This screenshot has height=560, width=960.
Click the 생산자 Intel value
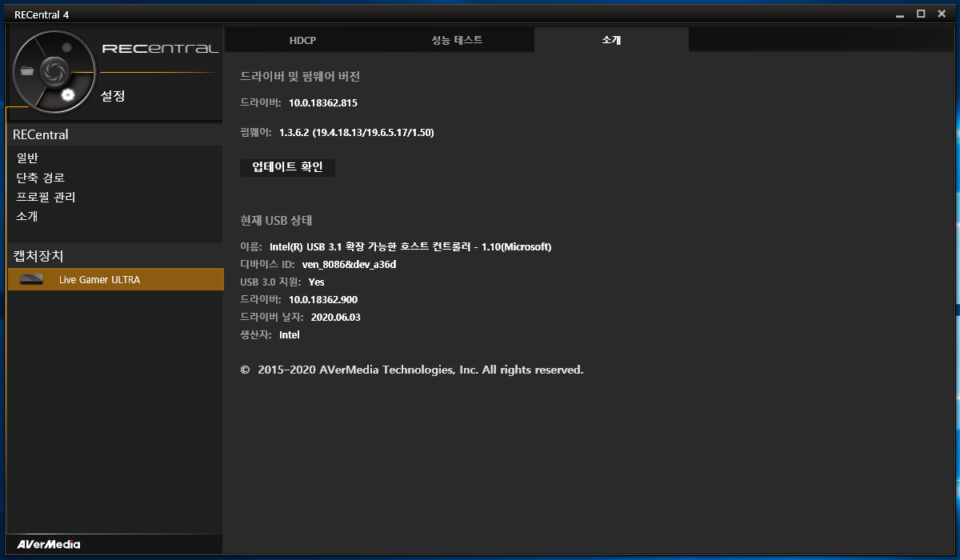click(290, 335)
